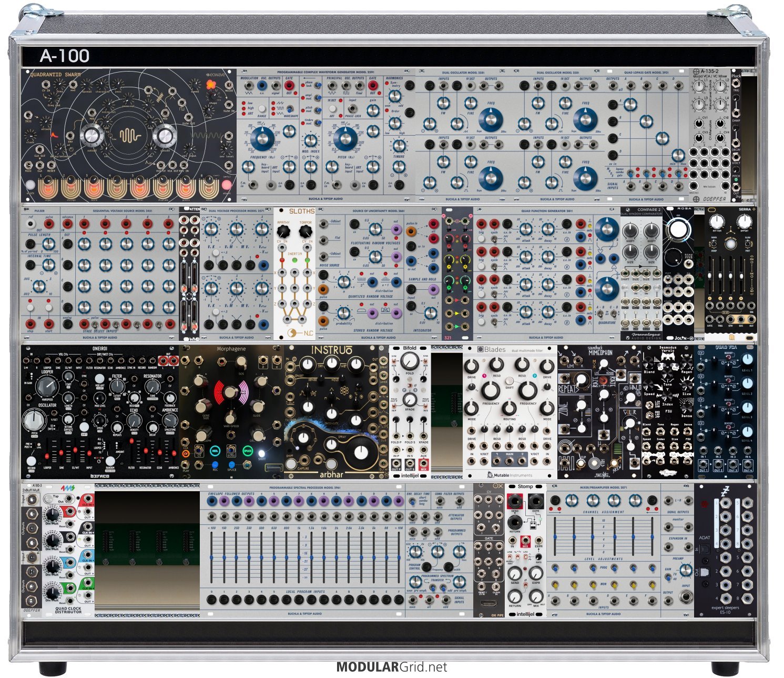Click the blue REC button on Morphagene
Image resolution: width=784 pixels, height=678 pixels.
(215, 464)
